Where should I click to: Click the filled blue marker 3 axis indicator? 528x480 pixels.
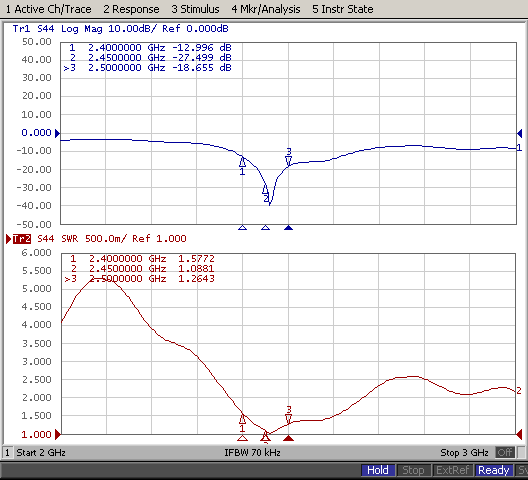[289, 228]
